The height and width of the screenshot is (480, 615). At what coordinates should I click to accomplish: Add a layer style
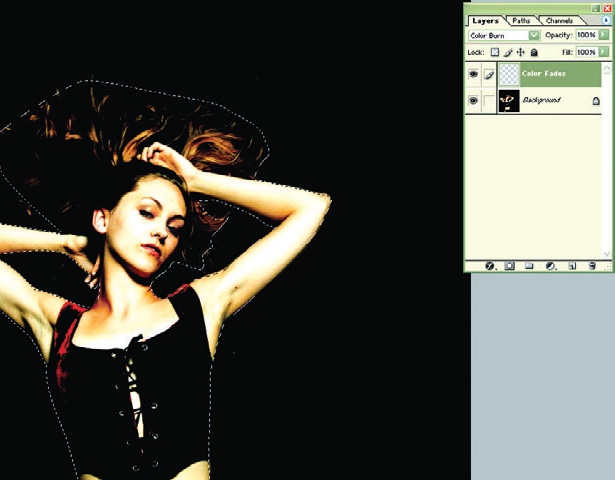490,266
